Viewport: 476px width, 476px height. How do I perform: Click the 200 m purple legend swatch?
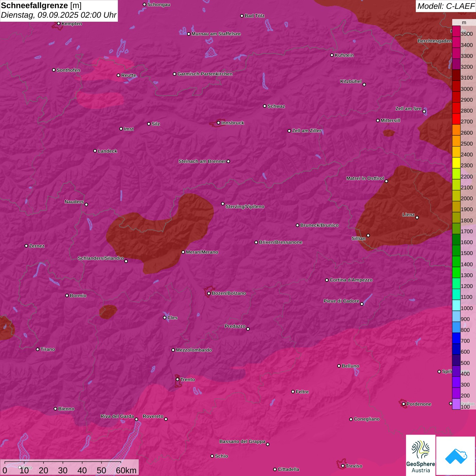pos(456,393)
